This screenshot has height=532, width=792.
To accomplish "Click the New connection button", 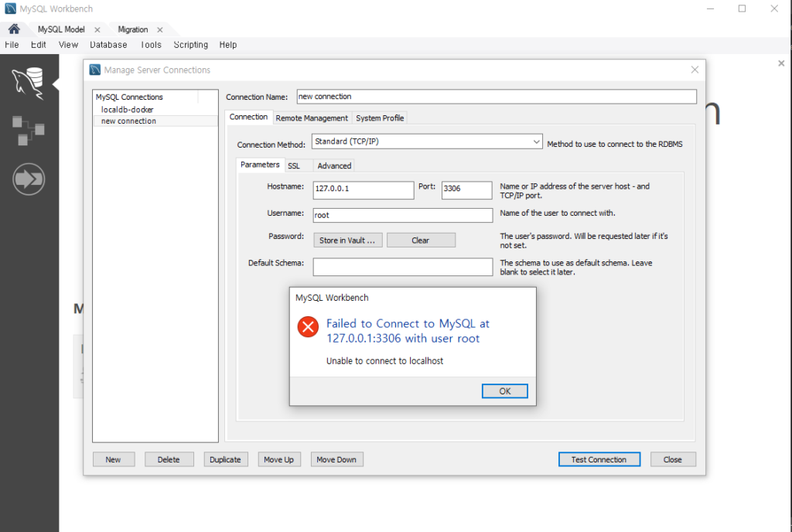I will click(114, 459).
